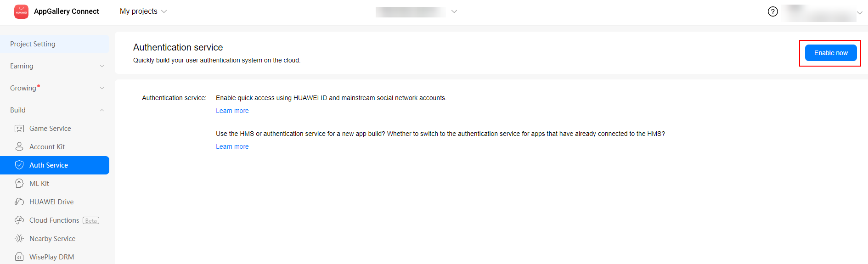Open the account menu chevron at top right

(x=860, y=12)
